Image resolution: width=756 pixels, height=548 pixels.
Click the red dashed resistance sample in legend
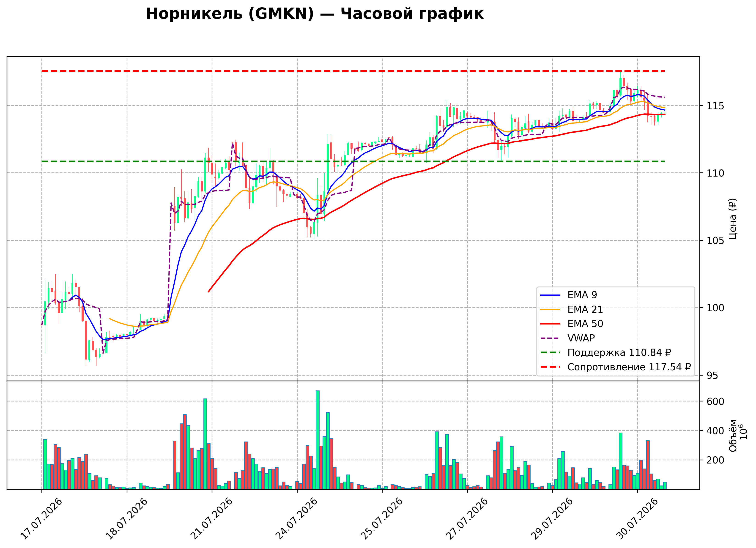tap(550, 367)
